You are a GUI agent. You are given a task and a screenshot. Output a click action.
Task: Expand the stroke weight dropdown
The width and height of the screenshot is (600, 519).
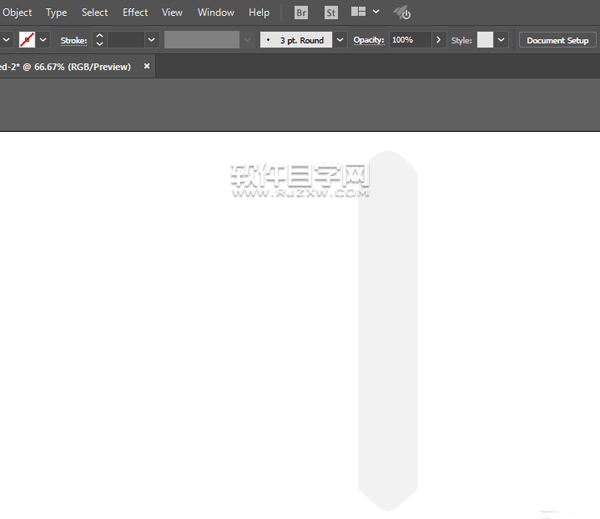pyautogui.click(x=151, y=40)
